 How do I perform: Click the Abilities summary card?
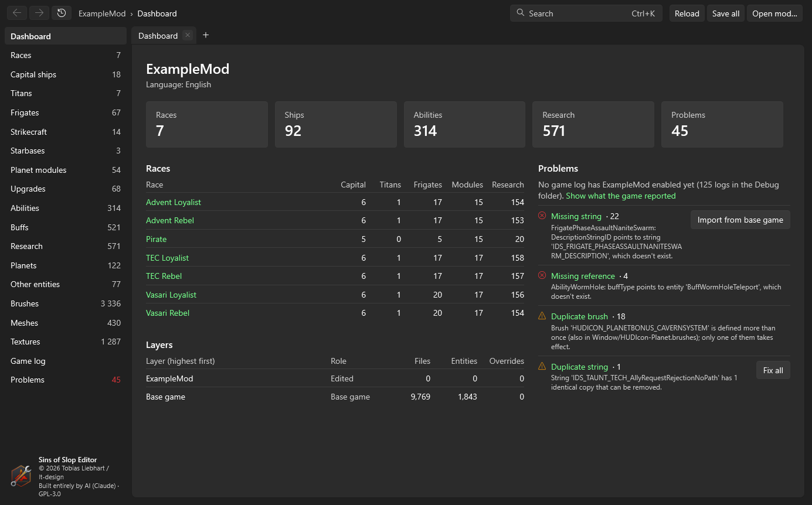(465, 124)
